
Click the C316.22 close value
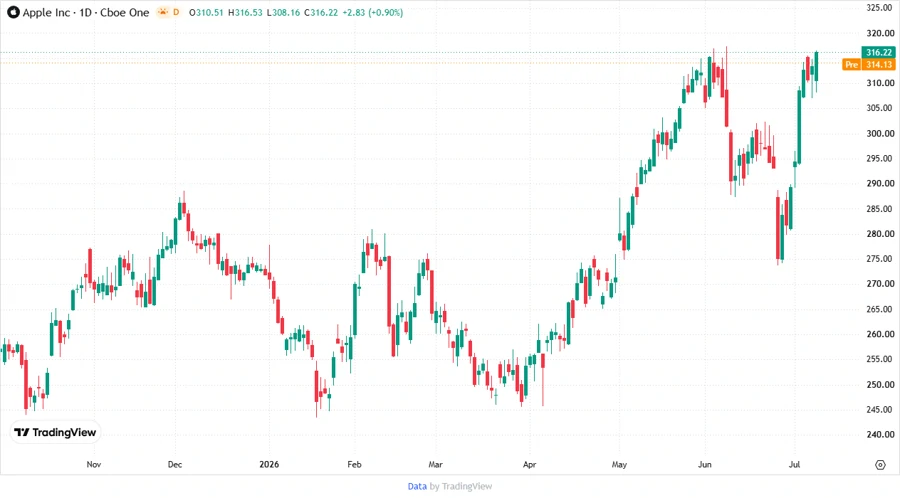[x=321, y=12]
